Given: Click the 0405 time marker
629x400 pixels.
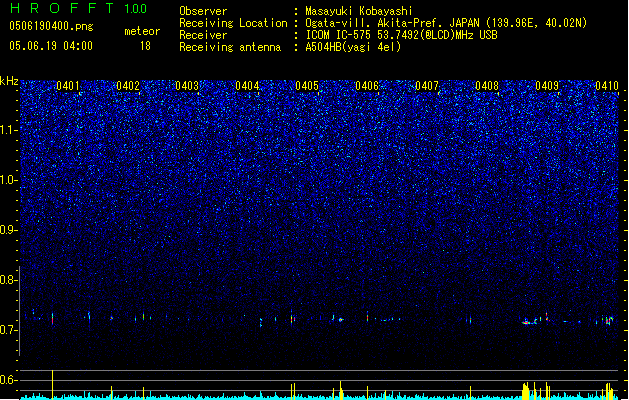Looking at the screenshot, I should (307, 86).
